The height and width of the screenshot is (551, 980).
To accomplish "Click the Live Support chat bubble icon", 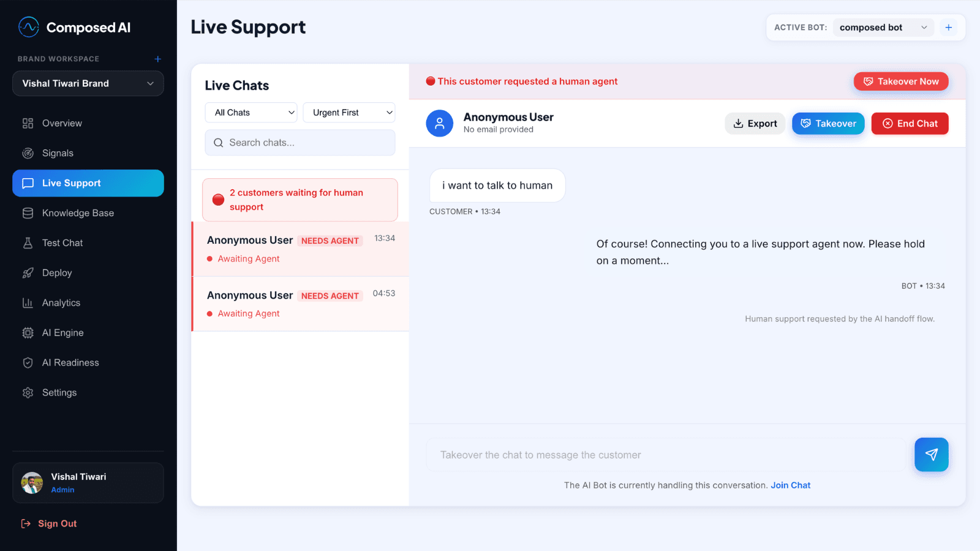I will tap(28, 183).
